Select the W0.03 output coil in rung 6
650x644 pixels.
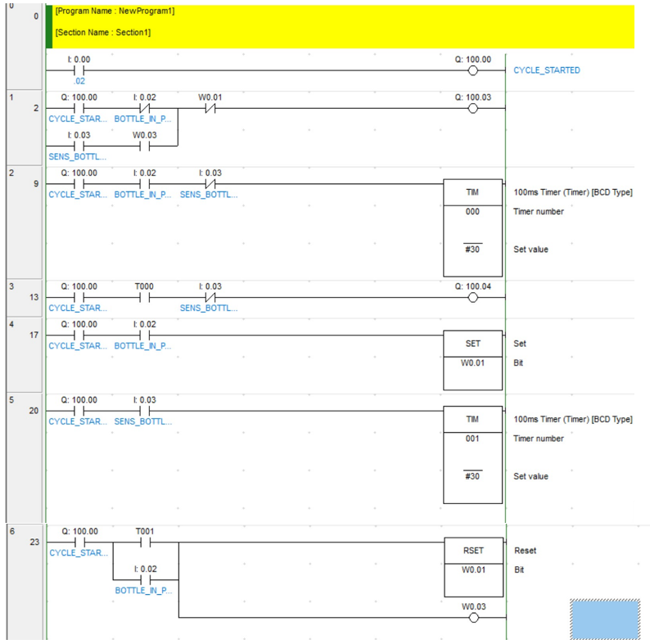[473, 618]
